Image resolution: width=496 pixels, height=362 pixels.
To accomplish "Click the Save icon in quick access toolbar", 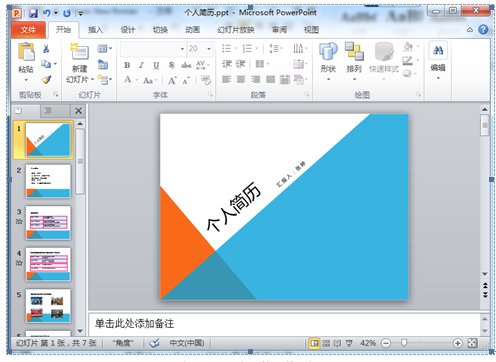I will coord(33,13).
